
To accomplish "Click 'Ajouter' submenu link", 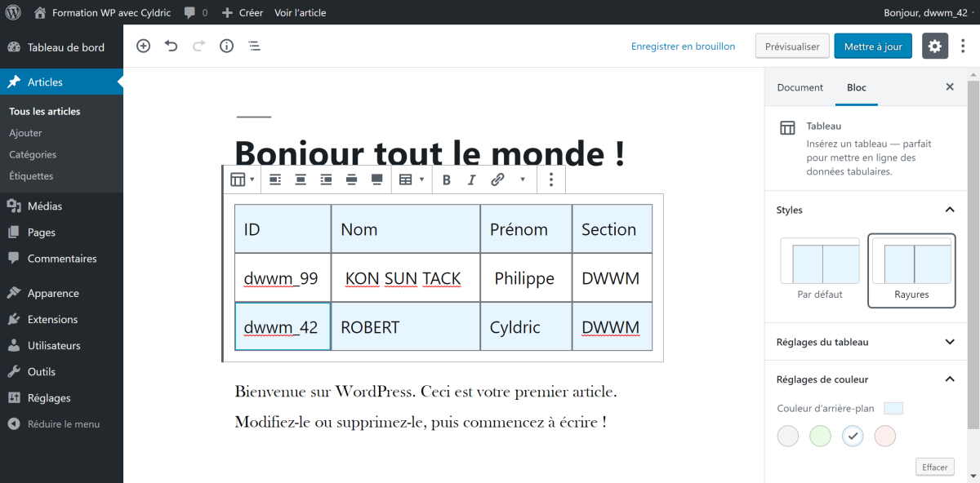I will pos(25,133).
